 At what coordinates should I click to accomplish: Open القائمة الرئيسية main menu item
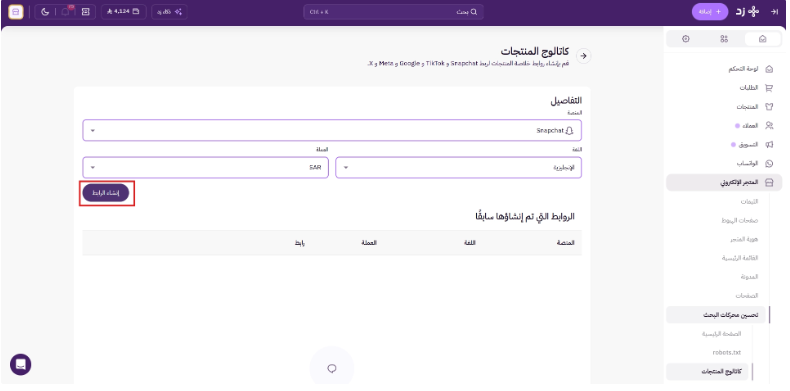click(x=741, y=258)
